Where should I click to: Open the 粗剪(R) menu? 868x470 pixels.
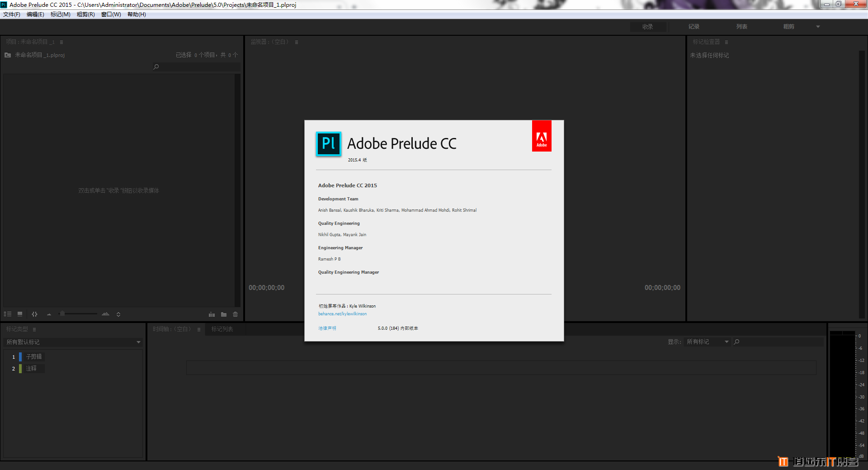click(85, 14)
